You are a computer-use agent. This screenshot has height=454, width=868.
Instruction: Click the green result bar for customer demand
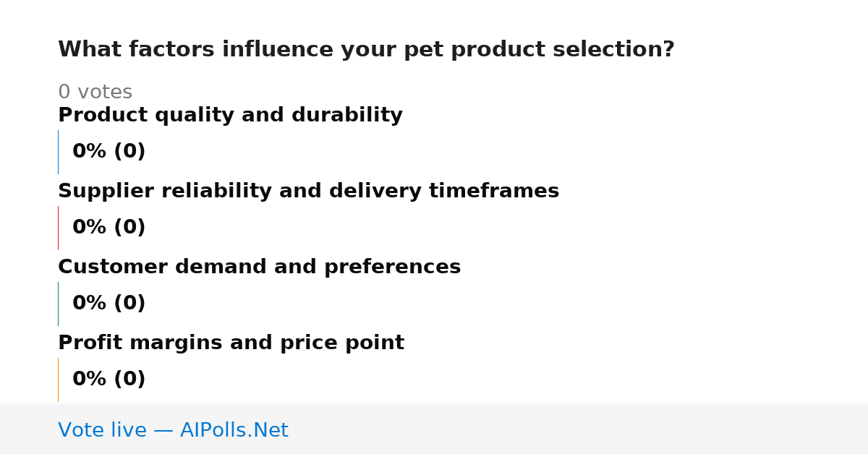coord(58,304)
